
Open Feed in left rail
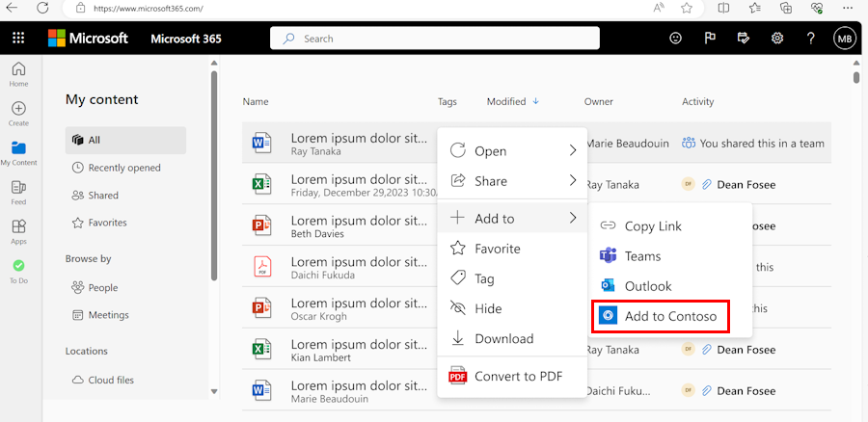pyautogui.click(x=18, y=193)
